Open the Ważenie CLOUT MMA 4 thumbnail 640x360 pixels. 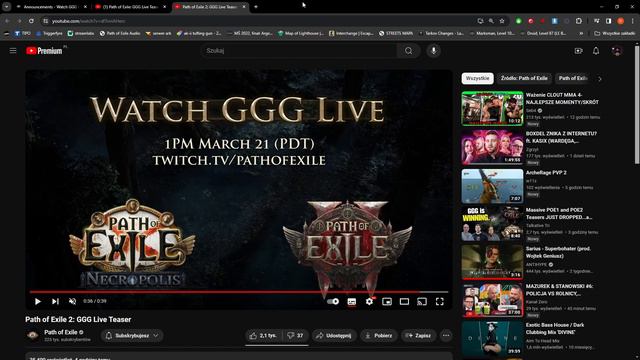492,108
